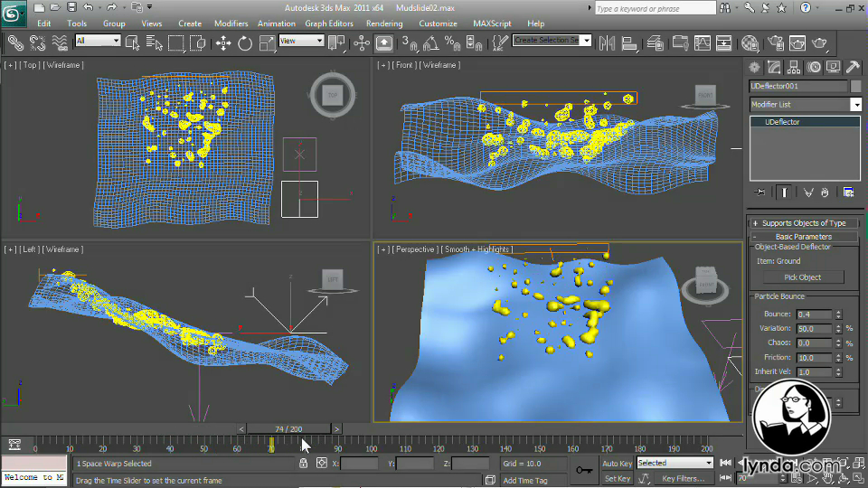The image size is (868, 488).
Task: Open the Edit menu
Action: [x=43, y=23]
